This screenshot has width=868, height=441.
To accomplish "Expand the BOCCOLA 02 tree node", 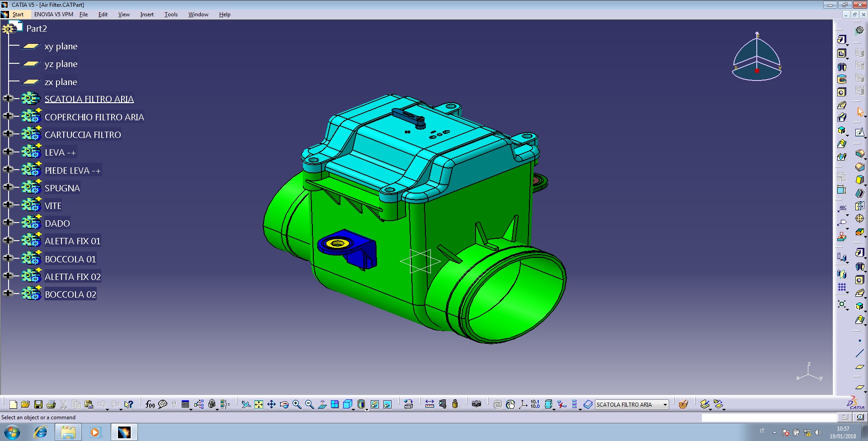I will click(7, 293).
